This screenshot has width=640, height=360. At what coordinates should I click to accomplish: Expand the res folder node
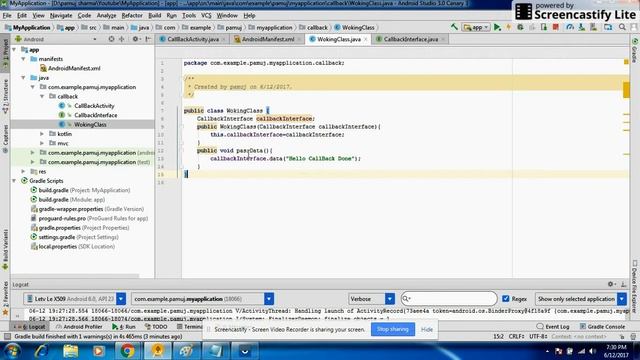[x=24, y=171]
